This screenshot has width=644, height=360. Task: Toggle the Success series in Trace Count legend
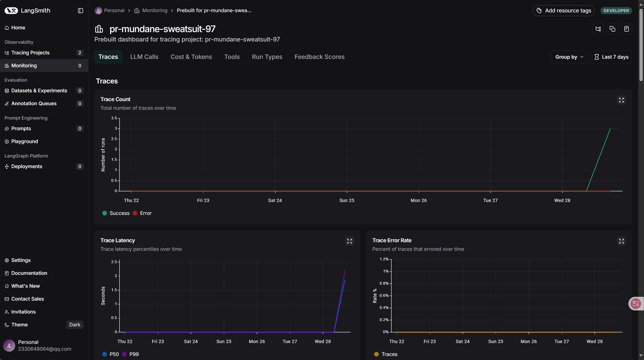tap(116, 213)
